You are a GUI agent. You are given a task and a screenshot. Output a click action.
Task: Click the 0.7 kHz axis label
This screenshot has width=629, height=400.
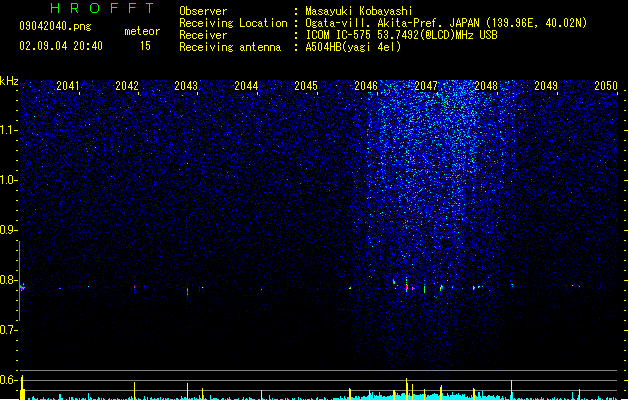(8, 330)
